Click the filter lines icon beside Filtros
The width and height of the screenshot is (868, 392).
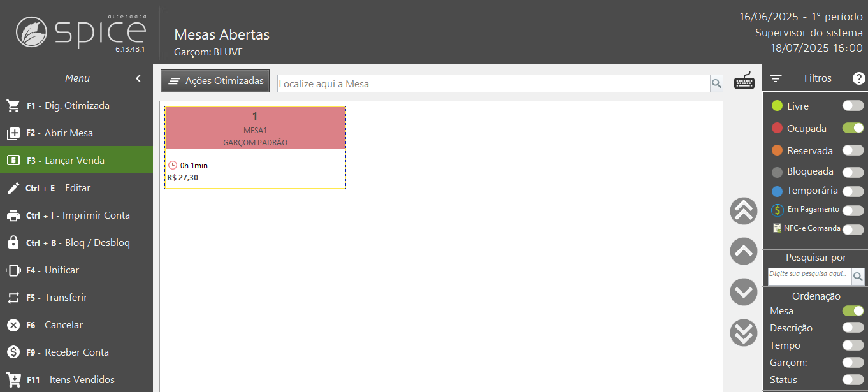click(x=776, y=78)
